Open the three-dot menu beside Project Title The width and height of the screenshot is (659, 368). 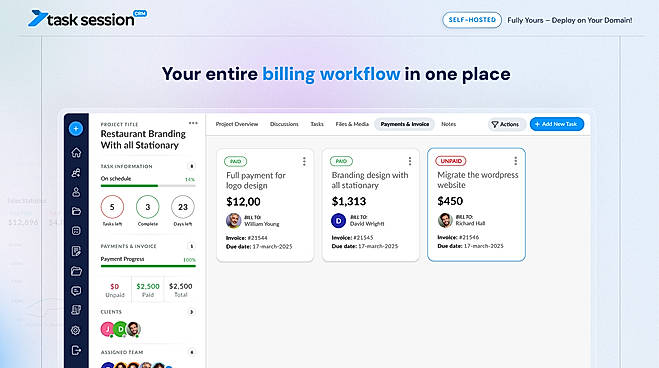193,123
